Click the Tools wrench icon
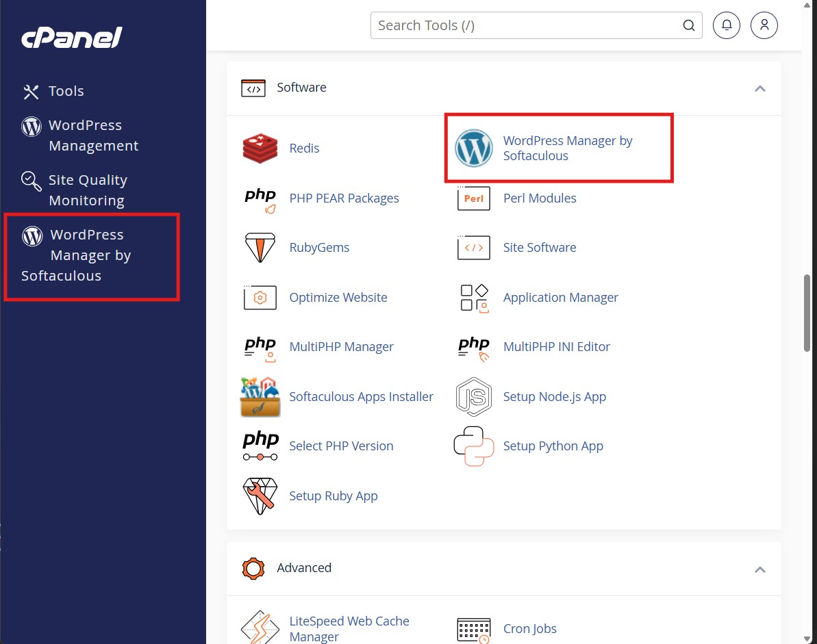This screenshot has height=644, width=817. (x=32, y=92)
